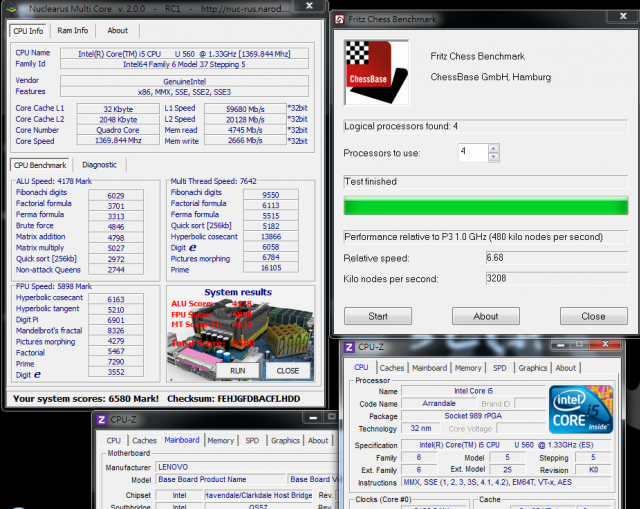Screen dimensions: 640x509
Task: Open SPD tab in lower-left CPU-Z window
Action: [x=252, y=440]
